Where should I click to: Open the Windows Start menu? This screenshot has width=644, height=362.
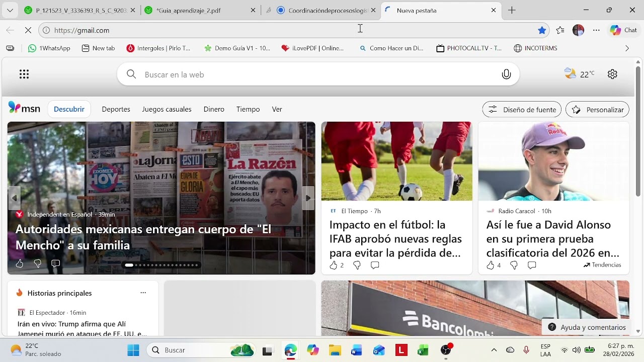(133, 350)
